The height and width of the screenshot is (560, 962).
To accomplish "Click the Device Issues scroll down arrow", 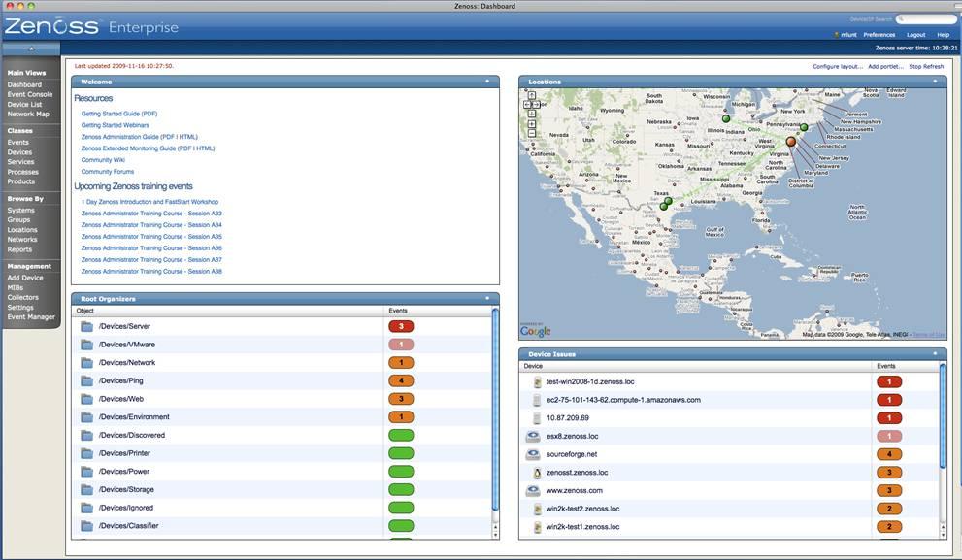I will [x=943, y=535].
